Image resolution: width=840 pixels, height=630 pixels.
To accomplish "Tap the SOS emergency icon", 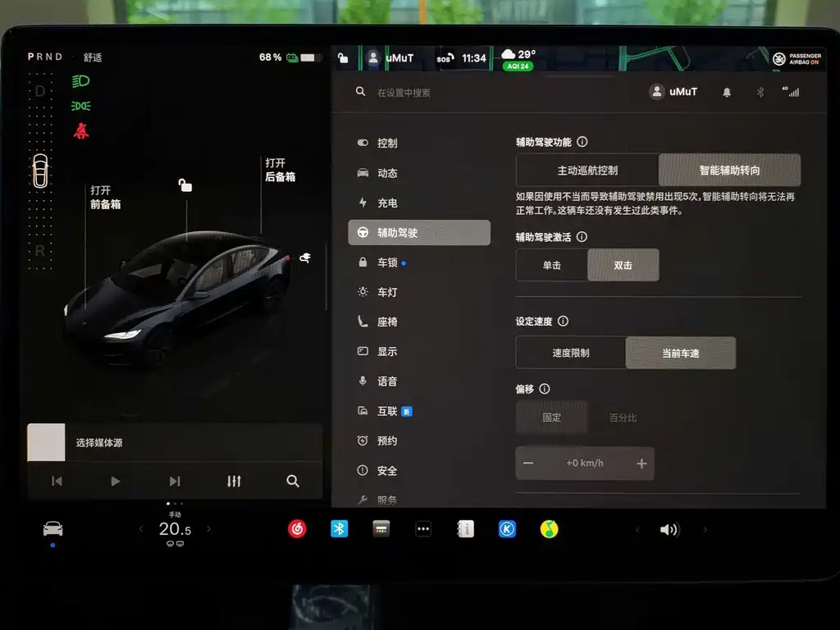I will pos(445,58).
